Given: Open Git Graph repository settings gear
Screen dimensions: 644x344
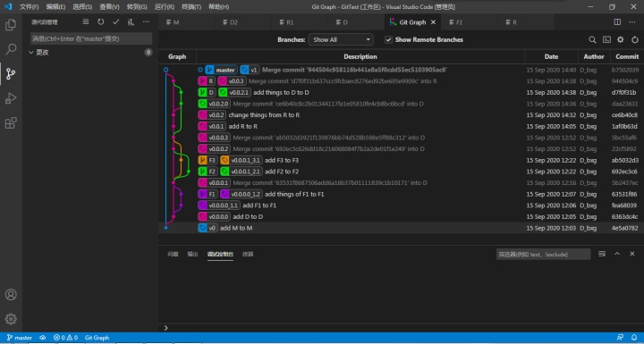Looking at the screenshot, I should pyautogui.click(x=621, y=40).
